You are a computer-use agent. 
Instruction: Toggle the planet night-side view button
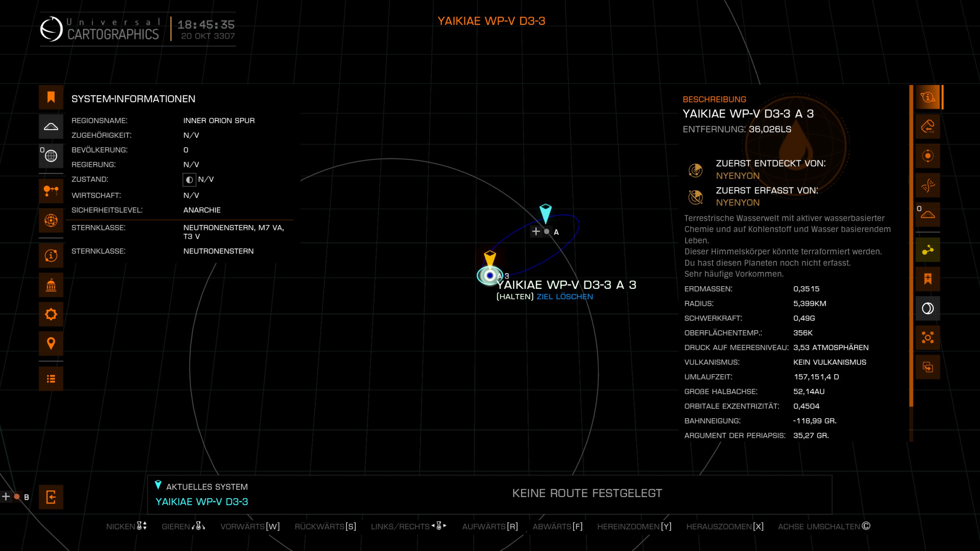(928, 308)
